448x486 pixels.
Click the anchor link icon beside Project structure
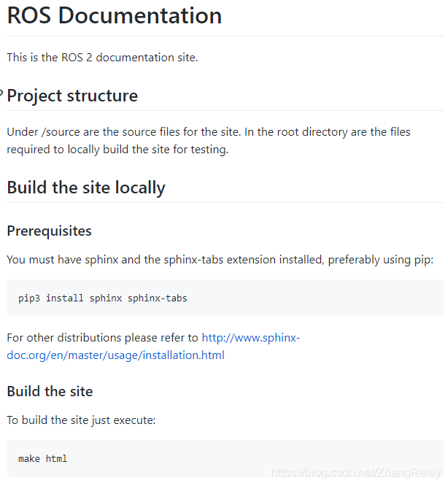1,93
